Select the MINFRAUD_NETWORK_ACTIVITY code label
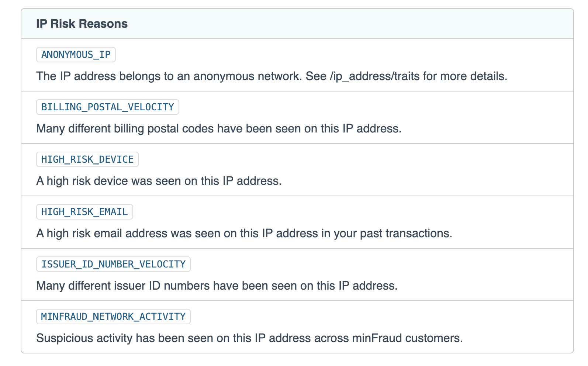The height and width of the screenshot is (366, 588). tap(113, 317)
